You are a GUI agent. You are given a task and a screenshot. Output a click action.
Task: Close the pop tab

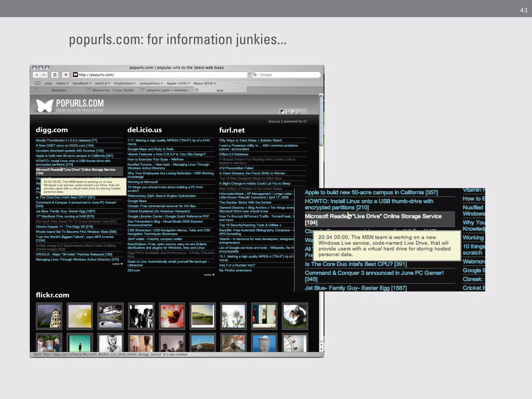pyautogui.click(x=197, y=90)
